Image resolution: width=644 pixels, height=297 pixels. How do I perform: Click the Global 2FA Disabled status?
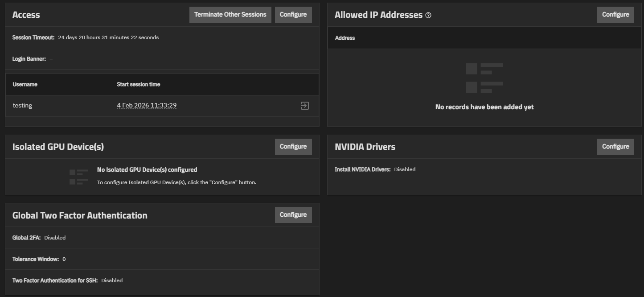coord(55,238)
